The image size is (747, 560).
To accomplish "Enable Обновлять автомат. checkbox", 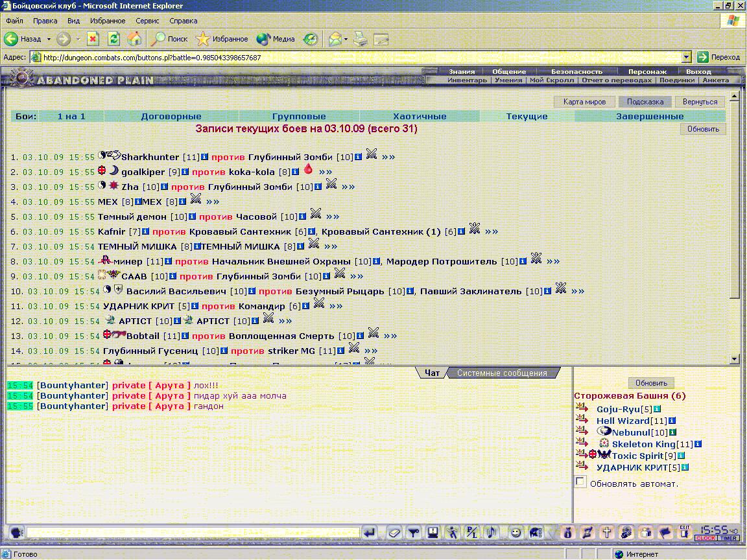I will pos(580,482).
